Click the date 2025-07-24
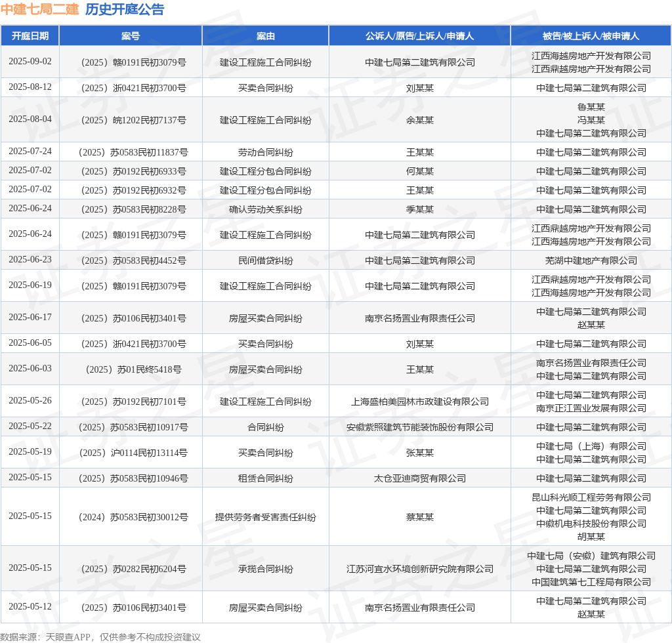 tap(30, 152)
